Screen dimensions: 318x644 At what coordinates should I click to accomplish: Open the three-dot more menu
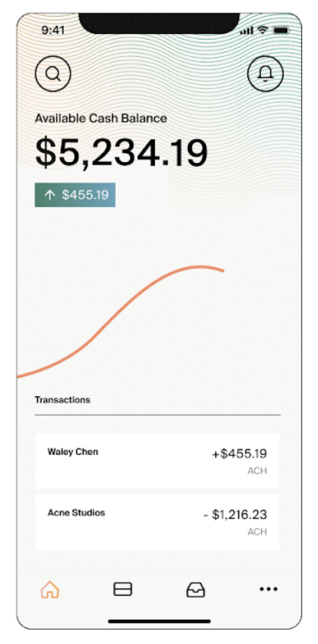(x=269, y=589)
